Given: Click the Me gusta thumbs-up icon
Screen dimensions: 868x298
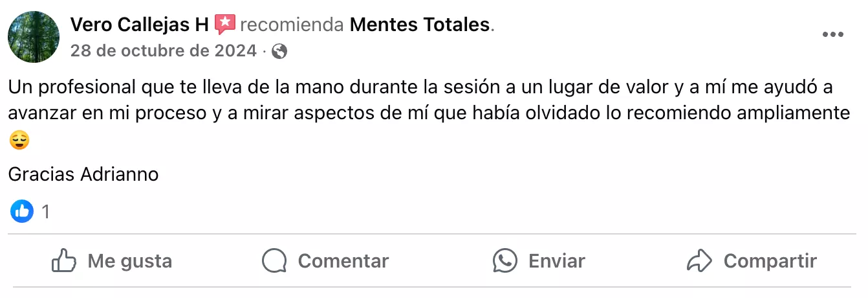Looking at the screenshot, I should point(64,261).
